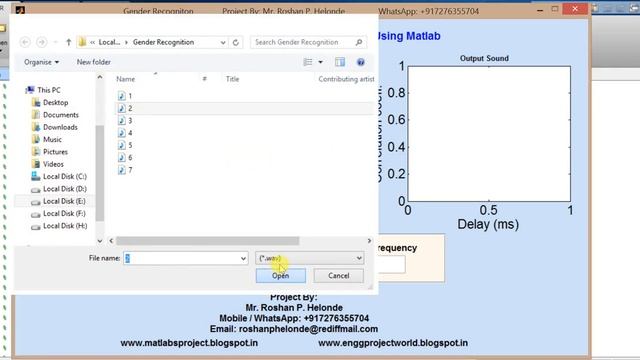Screen dimensions: 640x360
Task: Minimize the Gender Recognition window
Action: (540, 10)
